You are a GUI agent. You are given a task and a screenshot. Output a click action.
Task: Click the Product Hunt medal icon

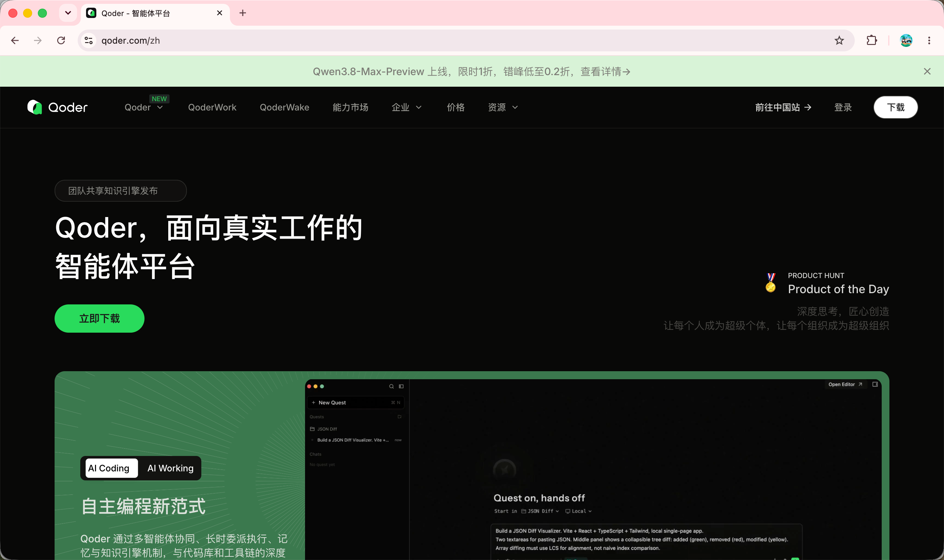[771, 282]
